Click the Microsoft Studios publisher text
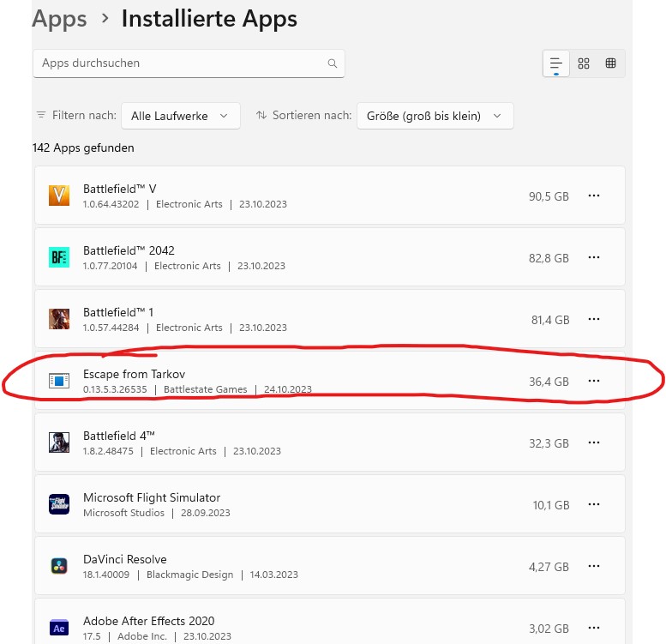Viewport: 666px width, 644px height. coord(123,513)
